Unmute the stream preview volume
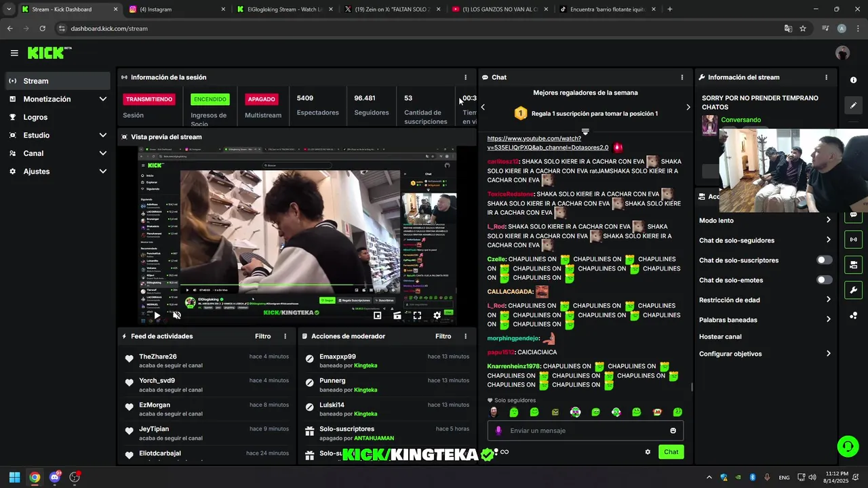 pos(176,315)
